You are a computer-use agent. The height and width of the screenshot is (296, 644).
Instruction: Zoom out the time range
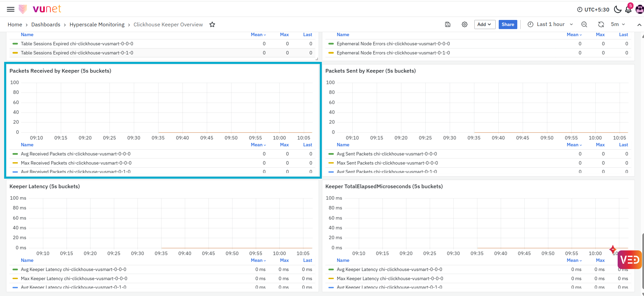point(584,24)
